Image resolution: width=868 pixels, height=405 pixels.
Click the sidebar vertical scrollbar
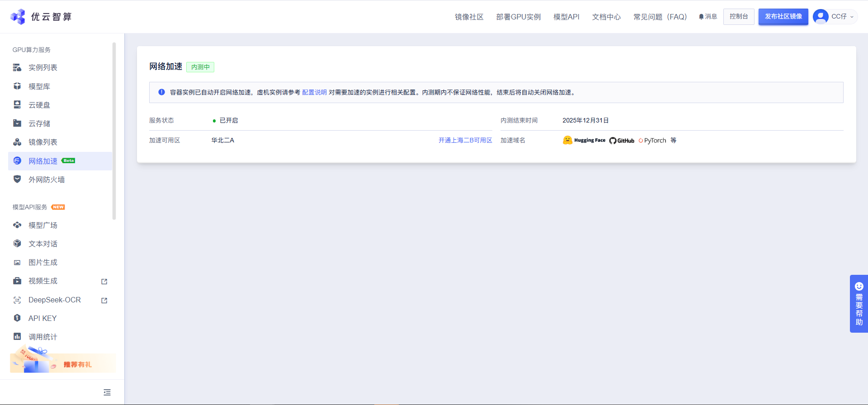[x=114, y=131]
